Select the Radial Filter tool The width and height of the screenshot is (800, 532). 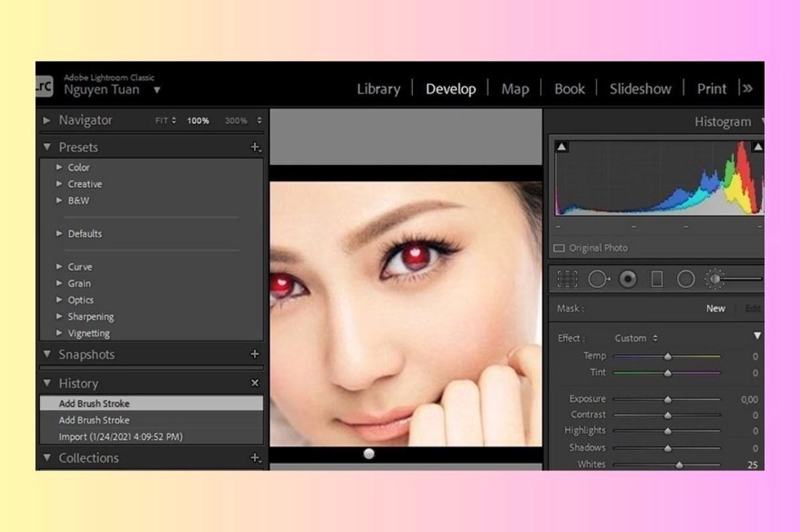[x=686, y=279]
